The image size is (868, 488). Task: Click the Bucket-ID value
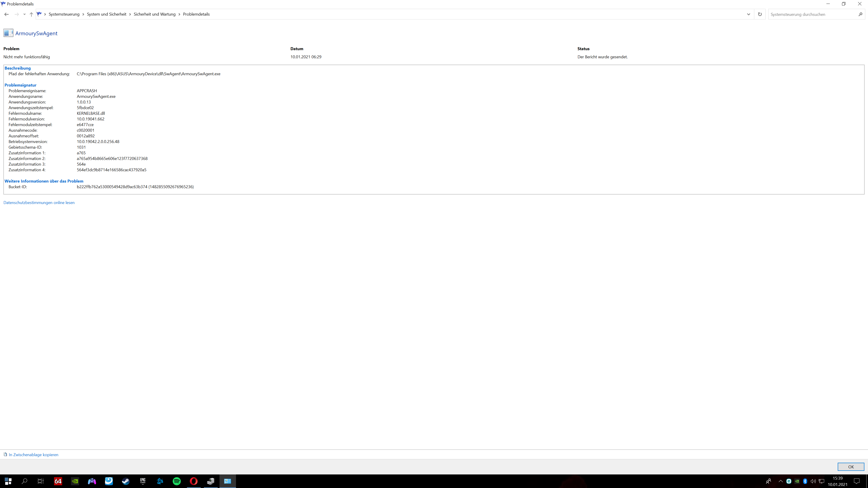[x=135, y=187]
